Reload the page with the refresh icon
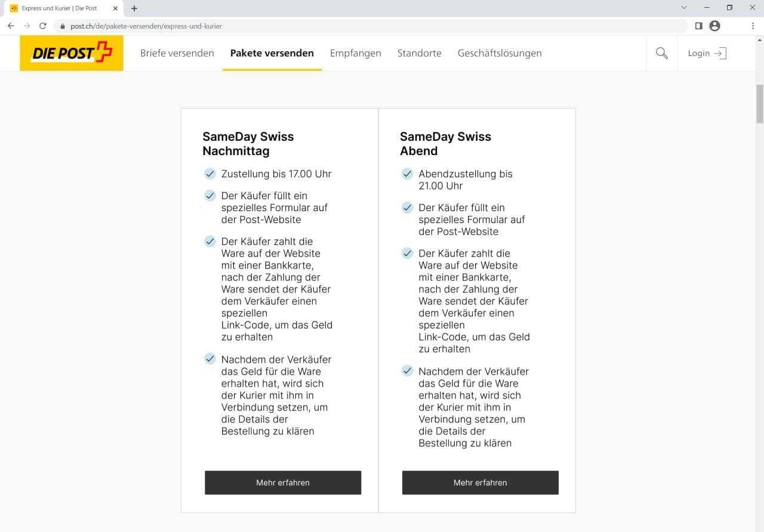This screenshot has width=764, height=532. click(42, 26)
